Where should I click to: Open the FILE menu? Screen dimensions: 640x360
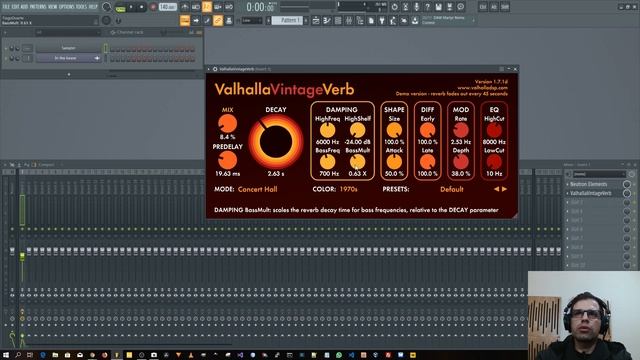(x=6, y=7)
